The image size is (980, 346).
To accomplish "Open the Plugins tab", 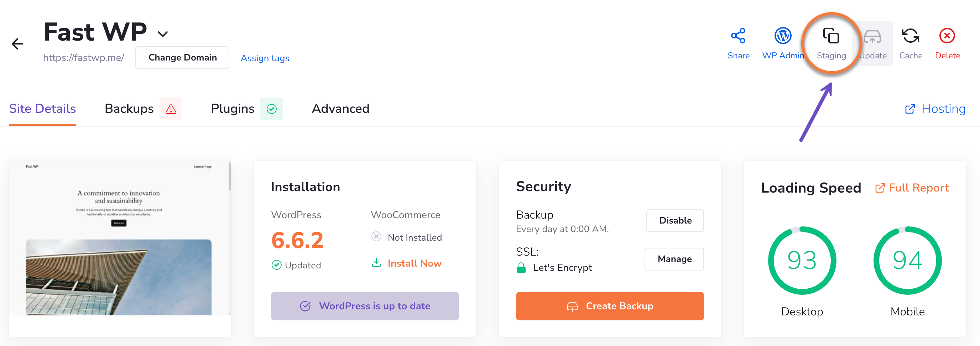I will pyautogui.click(x=233, y=109).
